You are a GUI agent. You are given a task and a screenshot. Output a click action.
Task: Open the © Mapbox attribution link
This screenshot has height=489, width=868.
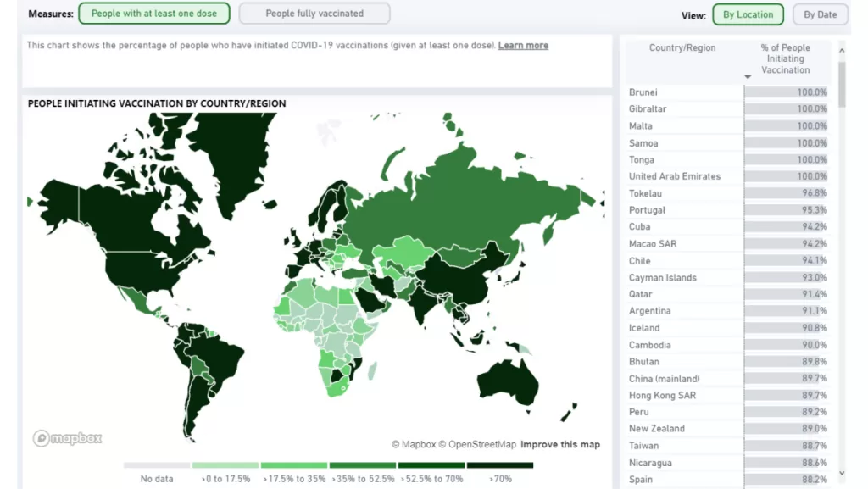click(415, 443)
